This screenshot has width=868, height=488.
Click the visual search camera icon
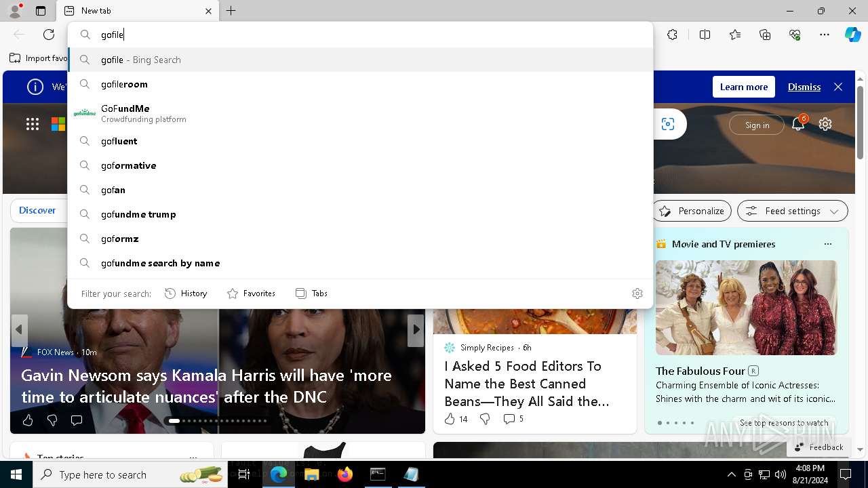[x=668, y=124]
